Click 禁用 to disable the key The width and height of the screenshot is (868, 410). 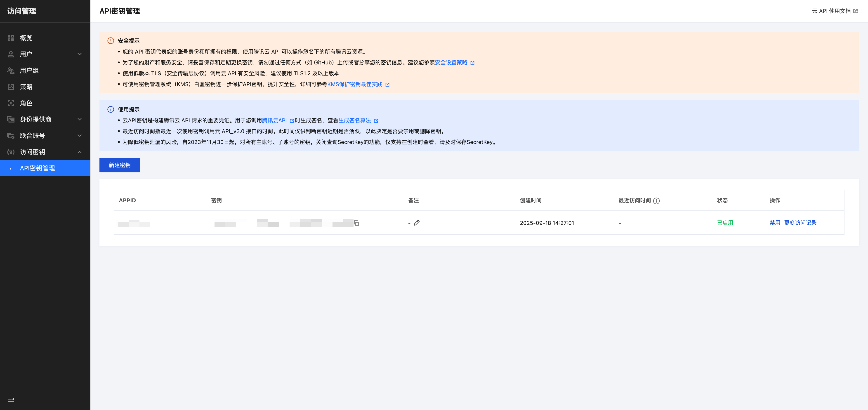pyautogui.click(x=775, y=223)
